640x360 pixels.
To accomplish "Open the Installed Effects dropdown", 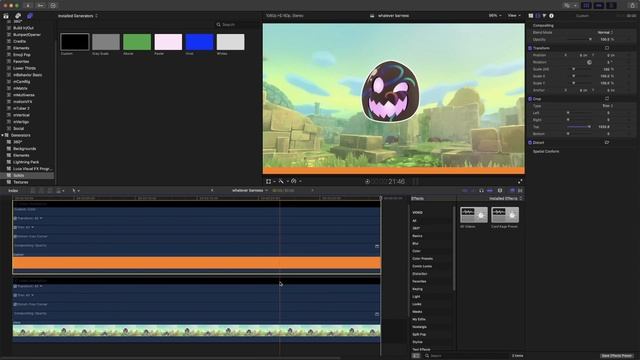I will [505, 198].
